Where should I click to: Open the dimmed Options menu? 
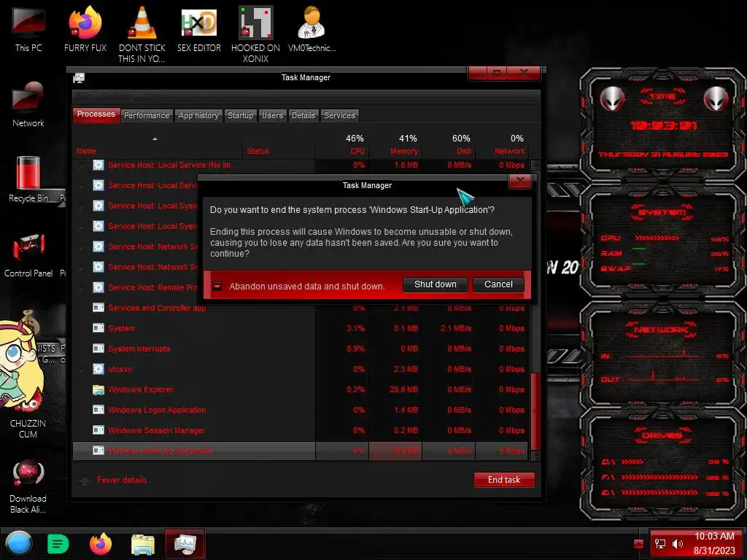coord(118,96)
